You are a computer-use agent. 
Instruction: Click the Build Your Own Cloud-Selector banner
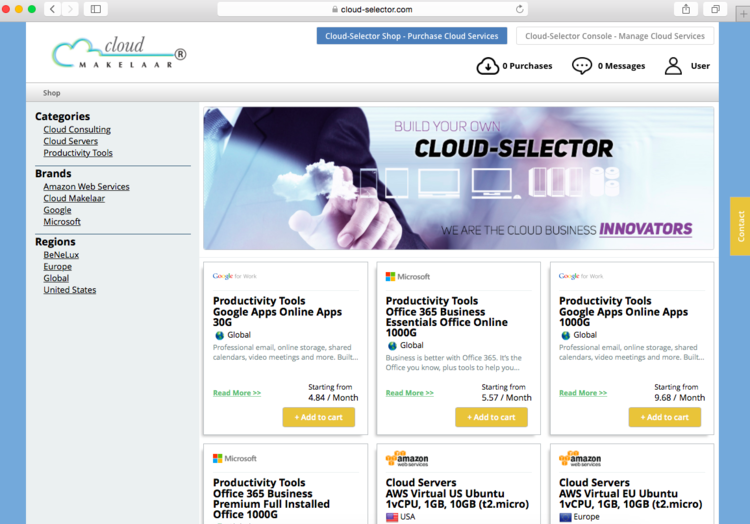point(458,178)
